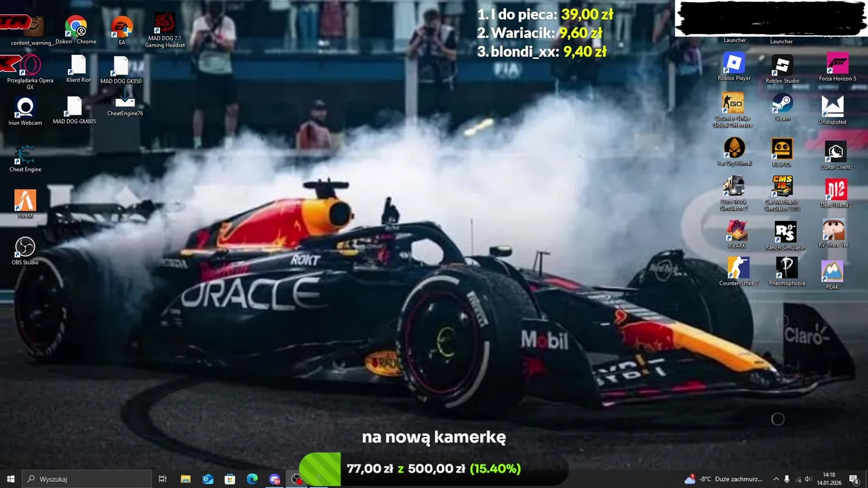Open the notification center icon
This screenshot has height=488, width=868.
[854, 479]
